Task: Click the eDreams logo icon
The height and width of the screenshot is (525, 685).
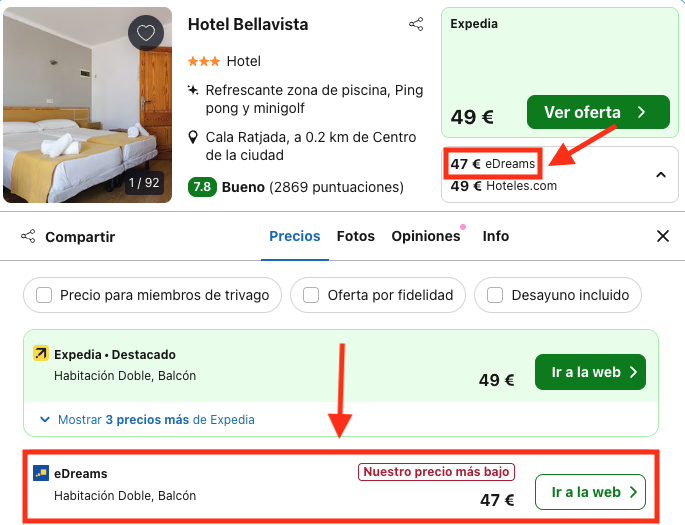Action: coord(41,473)
